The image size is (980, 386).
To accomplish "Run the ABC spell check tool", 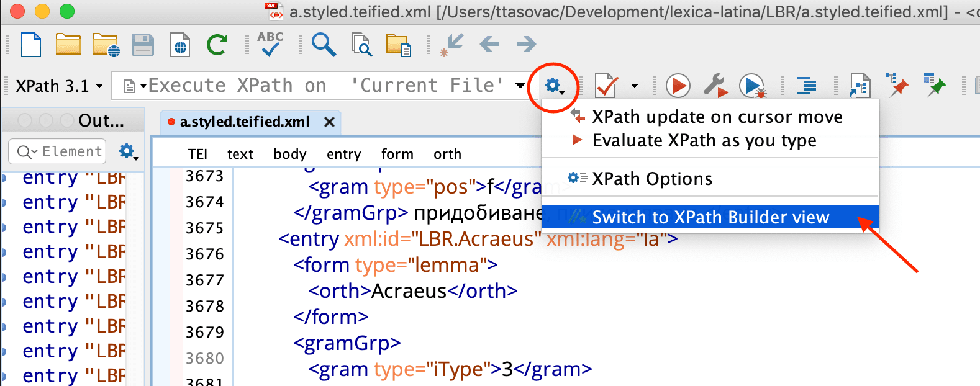I will coord(270,45).
